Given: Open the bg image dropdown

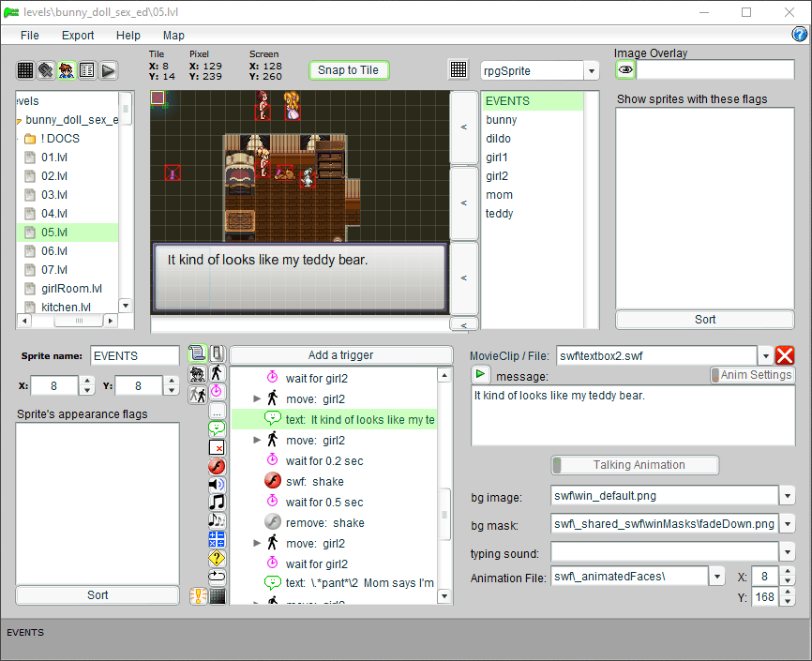Looking at the screenshot, I should pos(788,495).
